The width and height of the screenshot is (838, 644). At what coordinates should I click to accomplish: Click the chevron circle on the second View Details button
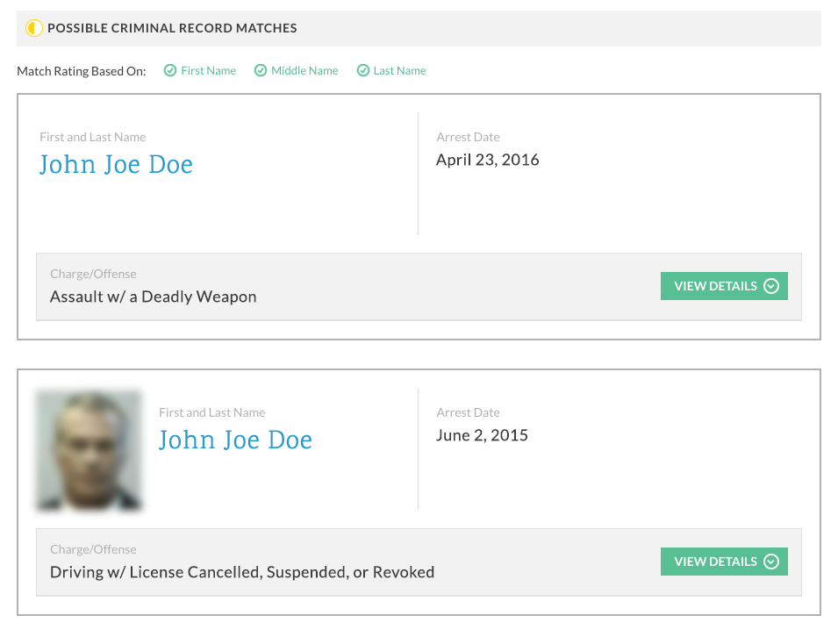pyautogui.click(x=771, y=562)
